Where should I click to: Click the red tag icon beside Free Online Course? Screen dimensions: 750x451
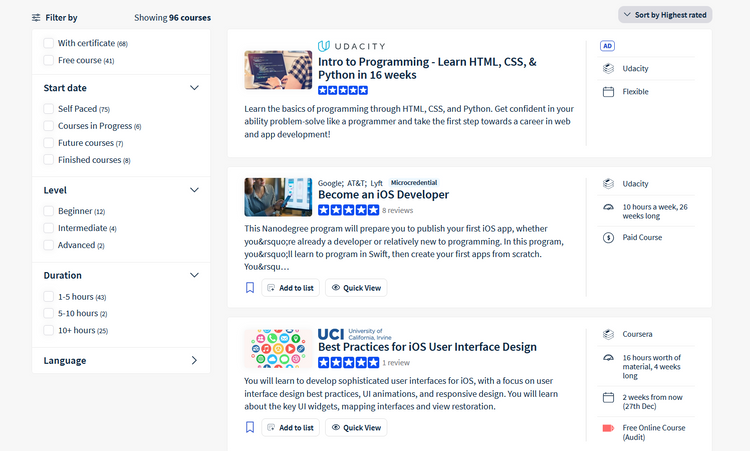point(608,428)
